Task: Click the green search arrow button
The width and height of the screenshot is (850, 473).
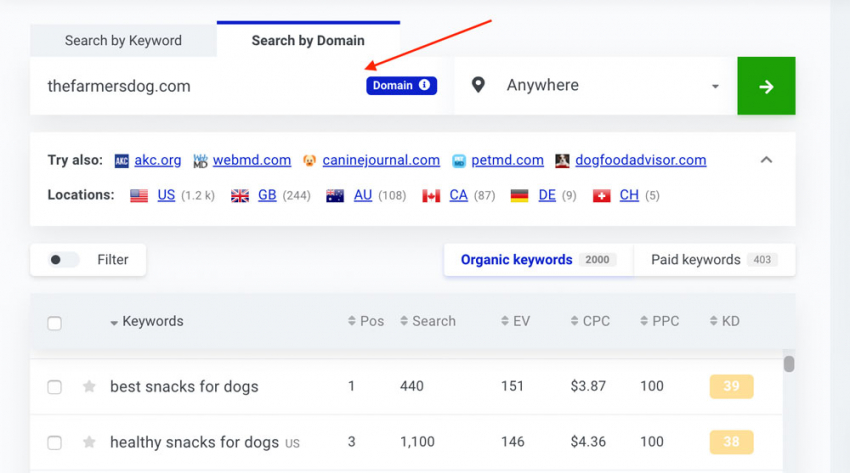Action: pos(766,86)
